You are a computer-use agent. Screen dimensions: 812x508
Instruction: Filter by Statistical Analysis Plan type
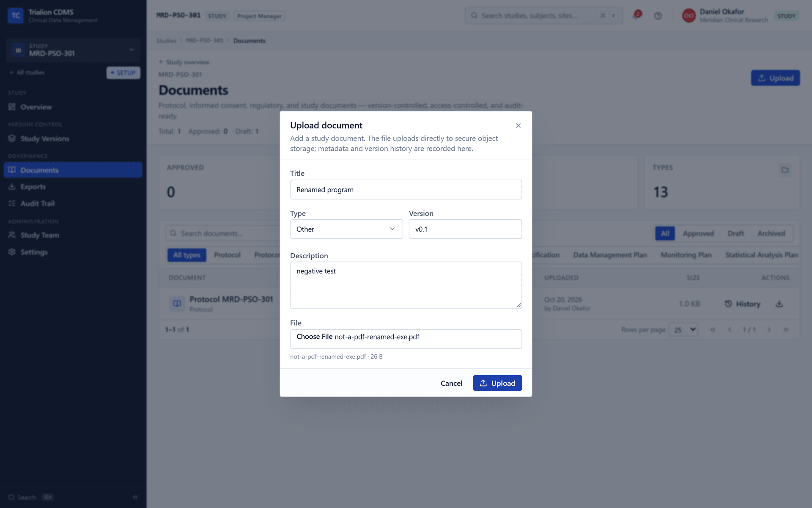click(761, 255)
